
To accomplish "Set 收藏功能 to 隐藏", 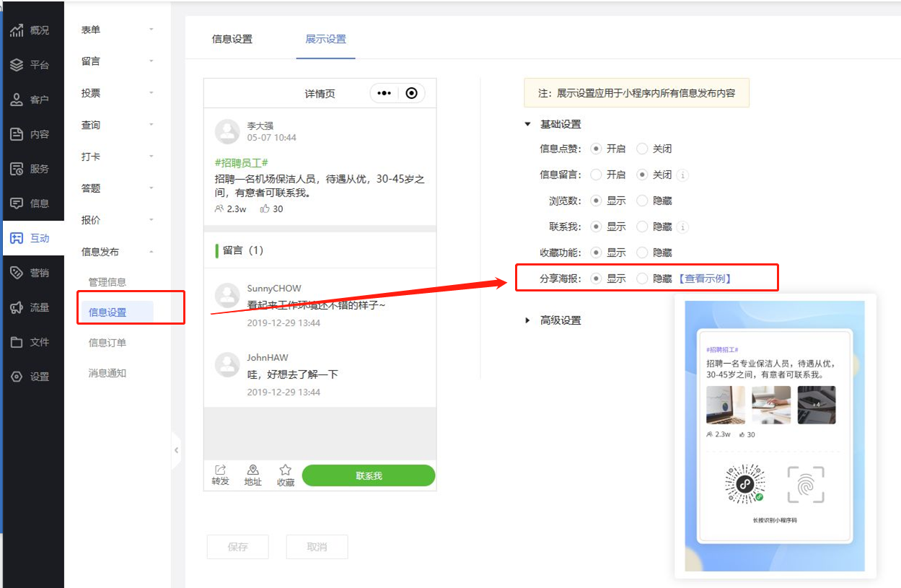I will click(642, 253).
